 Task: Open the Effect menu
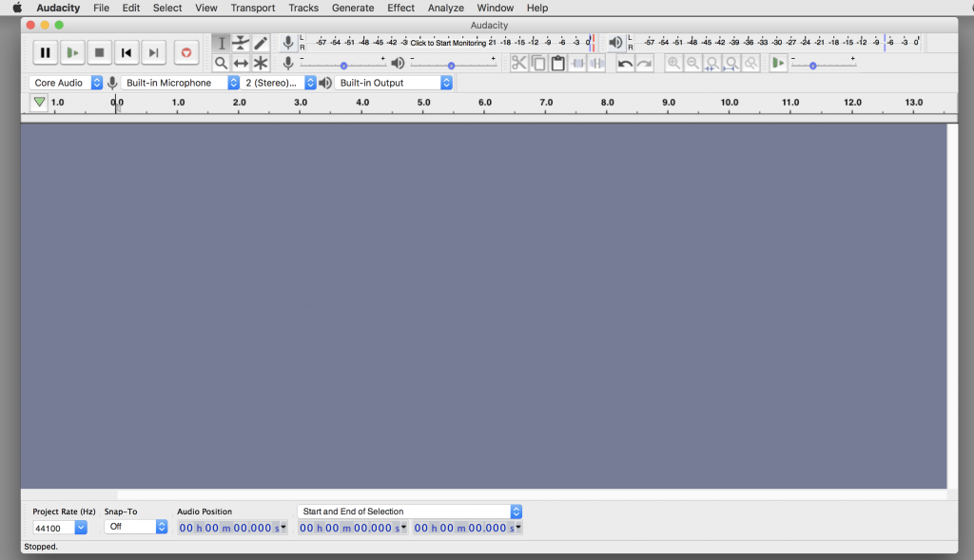(x=401, y=8)
